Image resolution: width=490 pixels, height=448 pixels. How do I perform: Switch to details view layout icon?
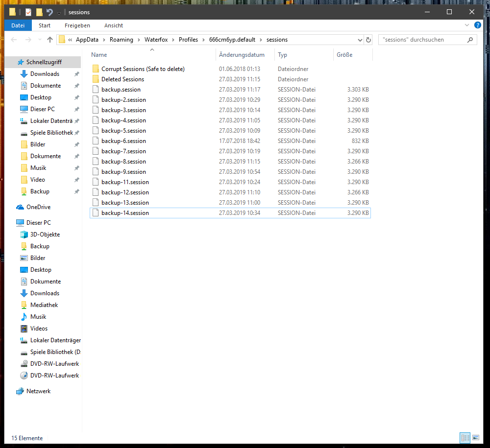pos(465,438)
